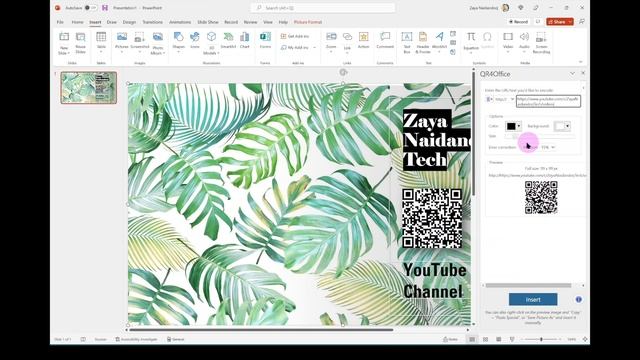Open the Pictures insert option

122,41
